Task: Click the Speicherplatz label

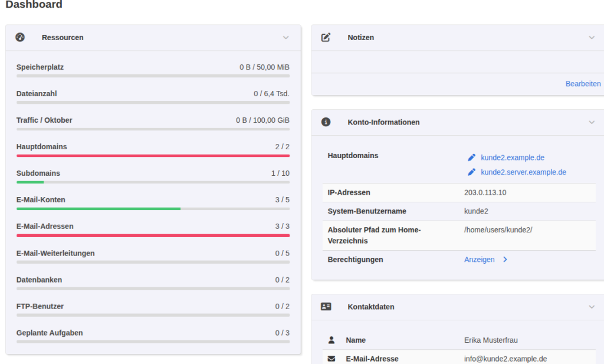Action: click(x=40, y=67)
